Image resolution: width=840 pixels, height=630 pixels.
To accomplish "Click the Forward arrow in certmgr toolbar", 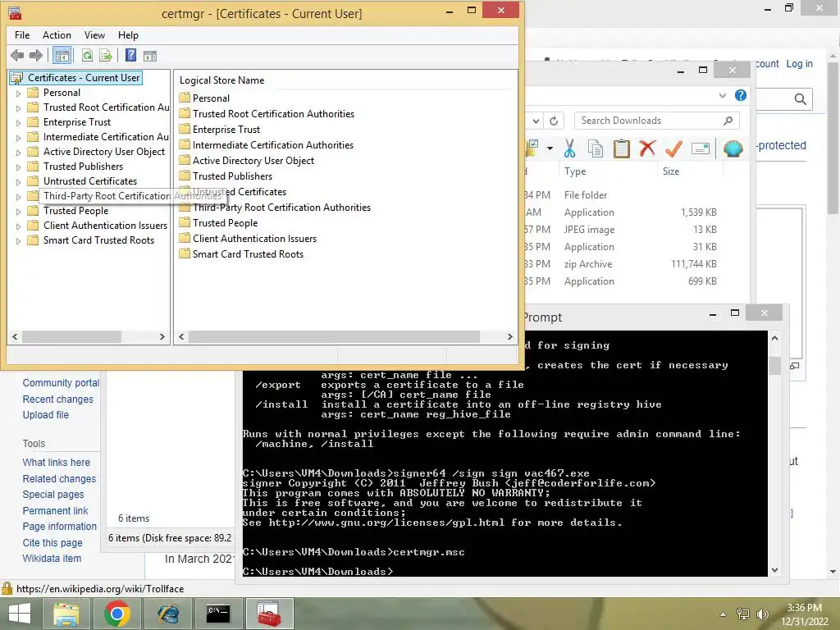I will coord(36,55).
